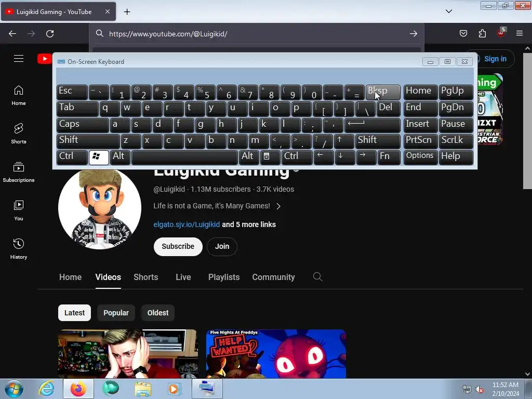Select the Latest videos filter
This screenshot has width=532, height=399.
pos(74,312)
